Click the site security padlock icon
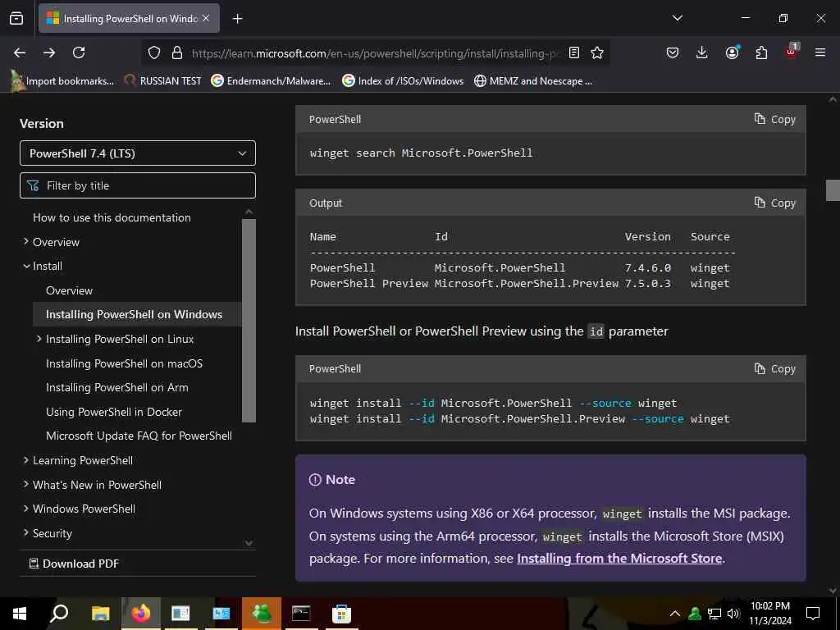Image resolution: width=840 pixels, height=630 pixels. click(x=177, y=52)
